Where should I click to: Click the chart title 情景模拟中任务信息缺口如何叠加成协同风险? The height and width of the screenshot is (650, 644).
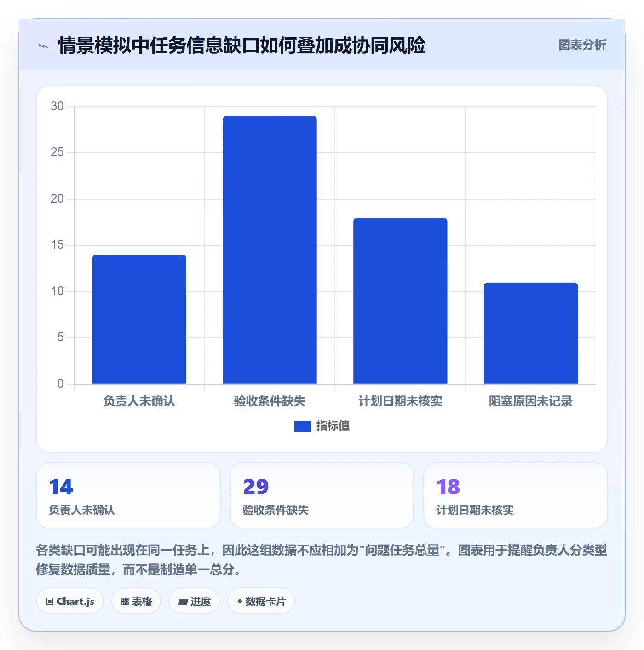click(x=241, y=46)
